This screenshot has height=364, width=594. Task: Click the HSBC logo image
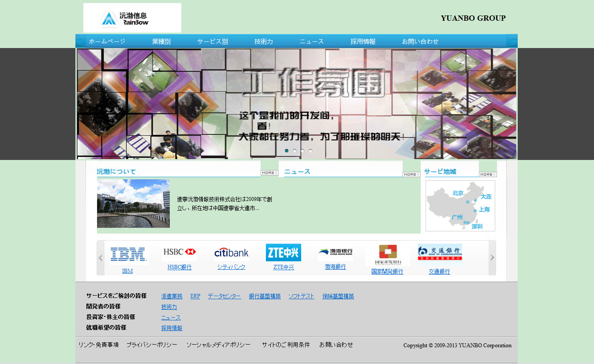point(179,252)
